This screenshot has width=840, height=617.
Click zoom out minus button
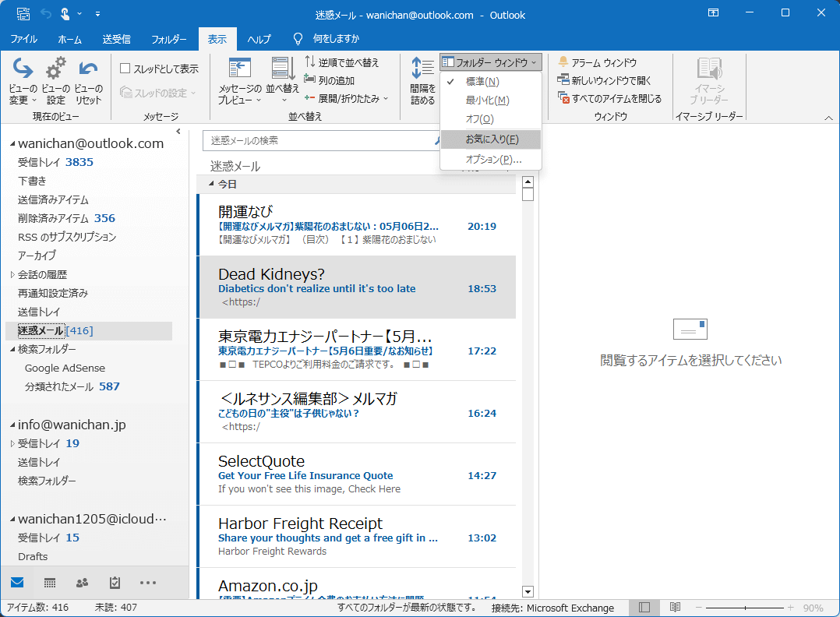pyautogui.click(x=698, y=608)
